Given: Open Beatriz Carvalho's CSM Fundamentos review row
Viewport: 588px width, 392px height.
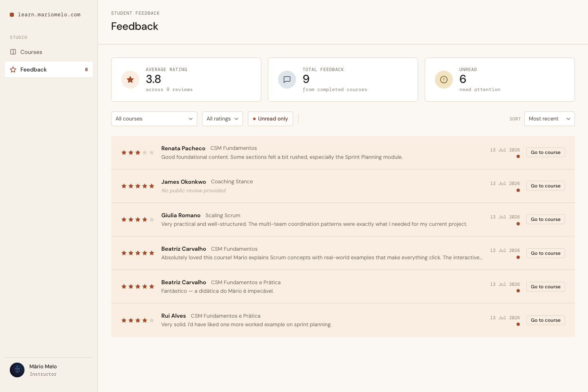Looking at the screenshot, I should [343, 253].
